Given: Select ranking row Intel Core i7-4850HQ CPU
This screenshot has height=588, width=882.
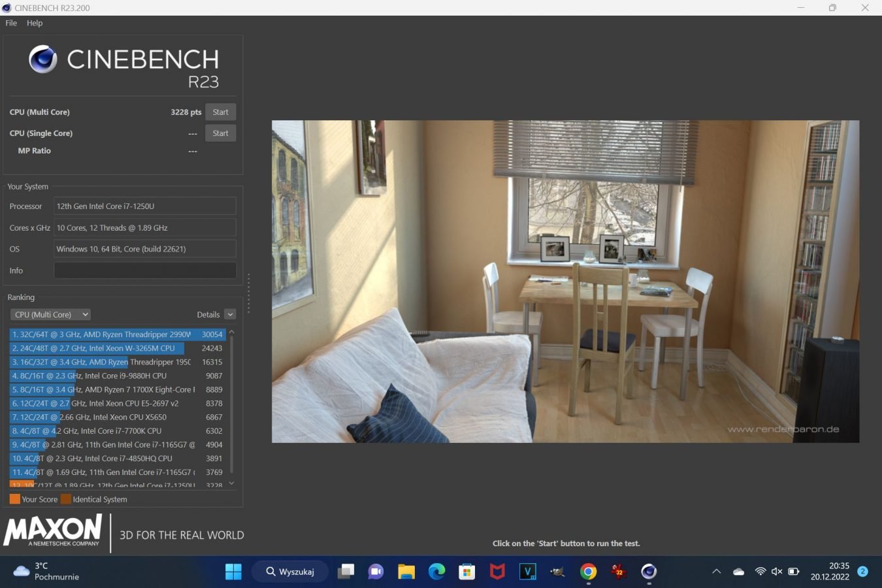Looking at the screenshot, I should (118, 458).
